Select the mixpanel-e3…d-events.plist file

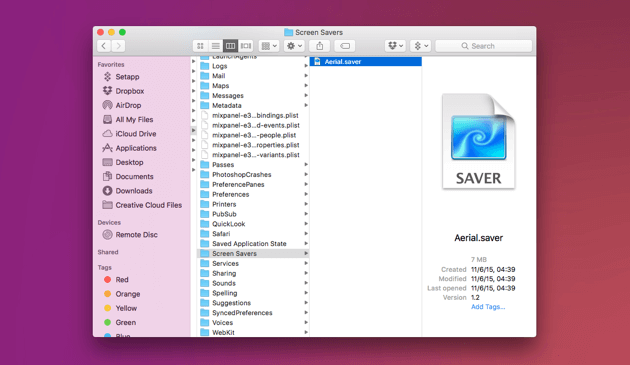[253, 125]
